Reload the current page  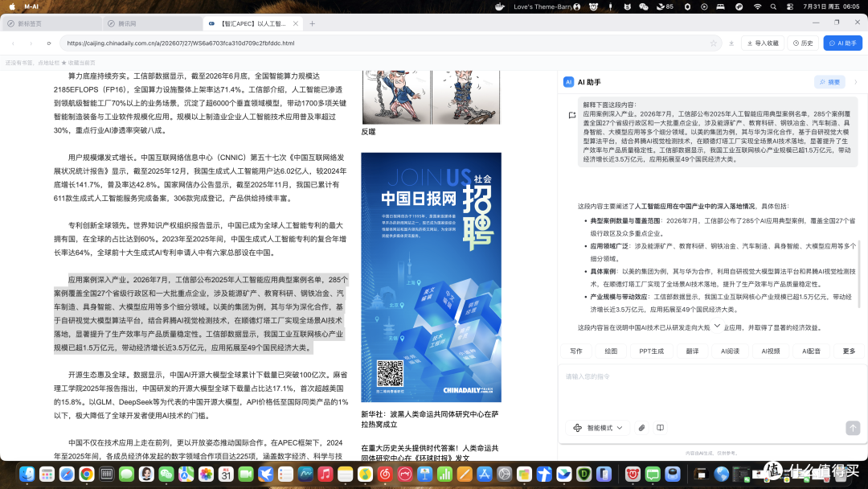(49, 43)
